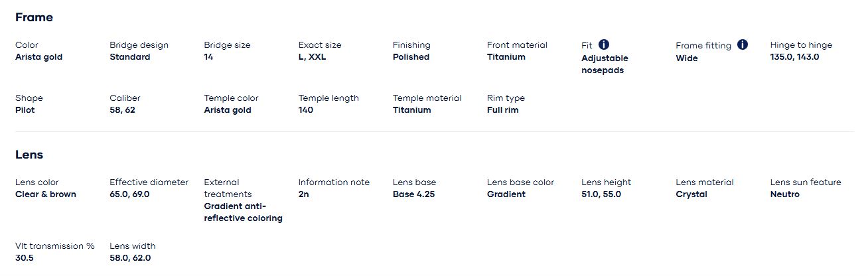Click the Wide frame fitting value
Image resolution: width=868 pixels, height=276 pixels.
tap(686, 58)
